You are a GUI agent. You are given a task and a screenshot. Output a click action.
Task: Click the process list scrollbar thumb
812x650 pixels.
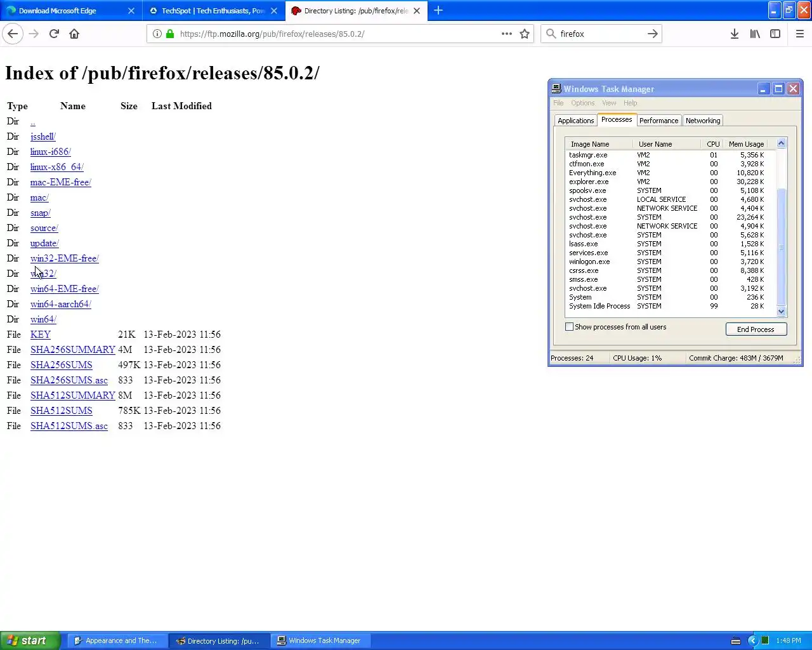coord(782,248)
